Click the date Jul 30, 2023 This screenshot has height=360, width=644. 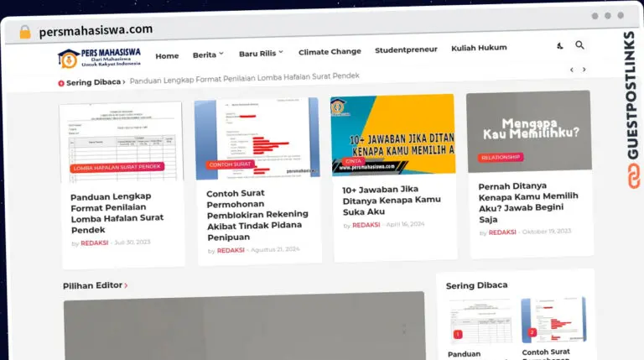pos(132,242)
